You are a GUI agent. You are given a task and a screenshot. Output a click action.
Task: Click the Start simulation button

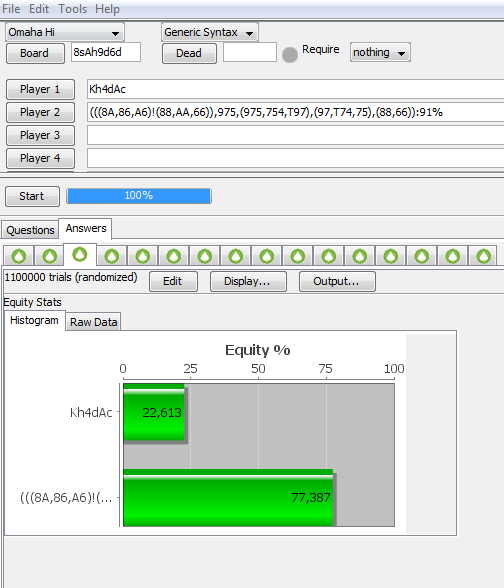(32, 196)
